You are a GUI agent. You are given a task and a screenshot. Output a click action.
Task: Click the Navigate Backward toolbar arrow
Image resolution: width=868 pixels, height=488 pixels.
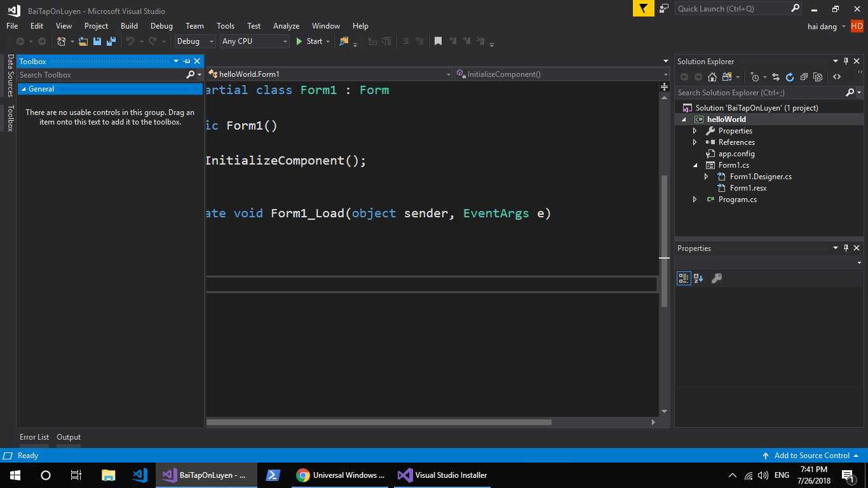20,41
